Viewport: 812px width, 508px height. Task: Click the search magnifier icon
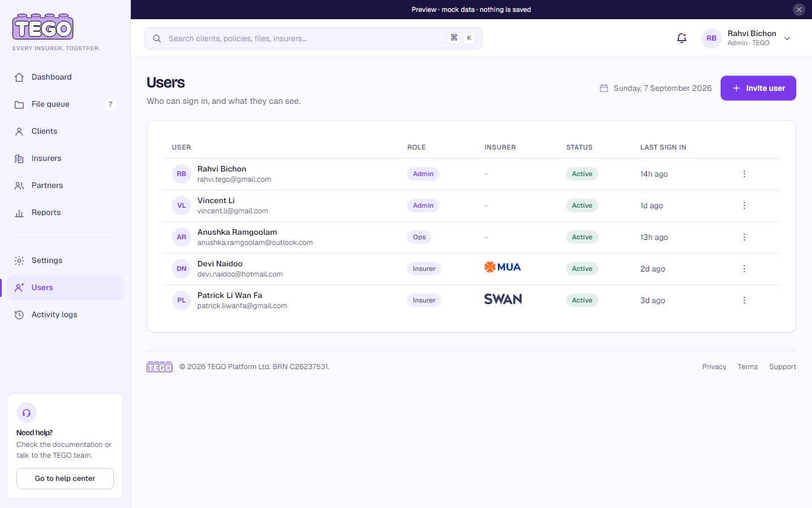click(157, 38)
